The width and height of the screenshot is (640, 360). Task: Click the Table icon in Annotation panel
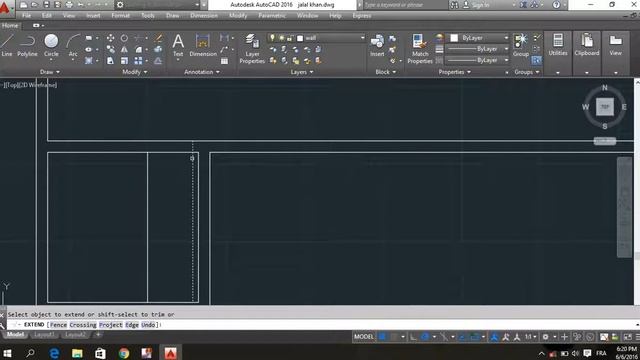pyautogui.click(x=224, y=61)
